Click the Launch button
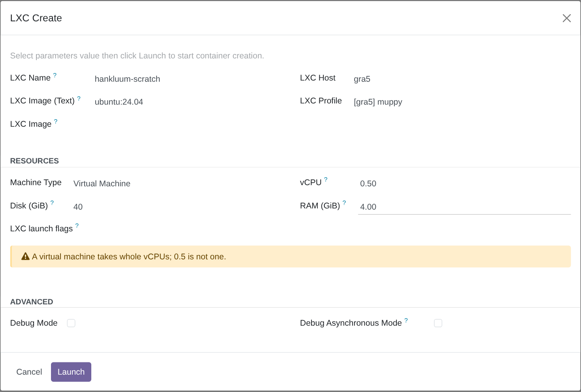 coord(71,372)
